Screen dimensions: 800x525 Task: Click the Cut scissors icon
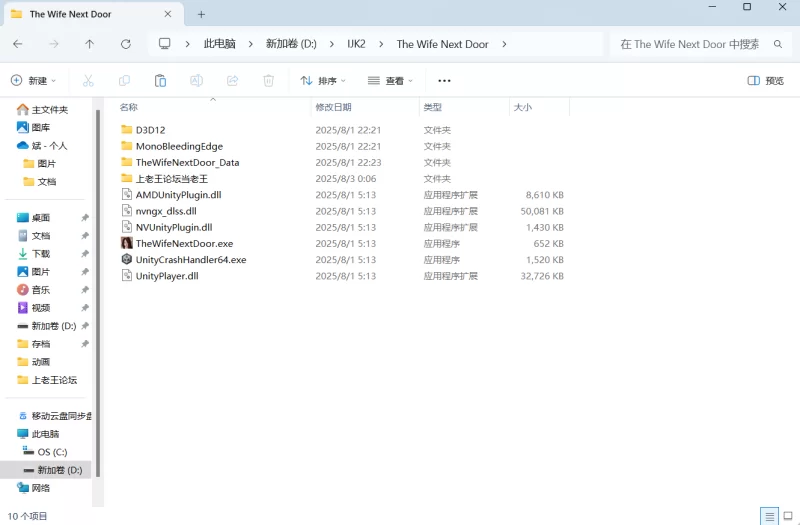[88, 81]
